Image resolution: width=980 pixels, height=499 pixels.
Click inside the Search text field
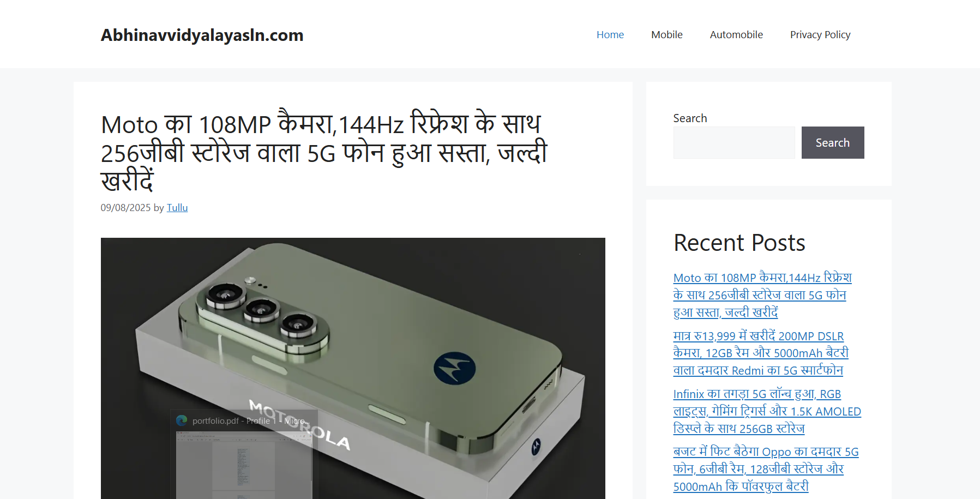click(734, 142)
